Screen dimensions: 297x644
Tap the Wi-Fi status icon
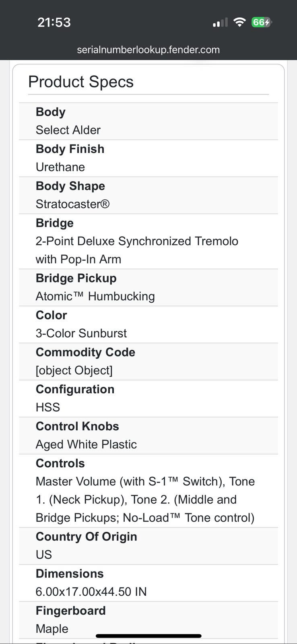239,23
